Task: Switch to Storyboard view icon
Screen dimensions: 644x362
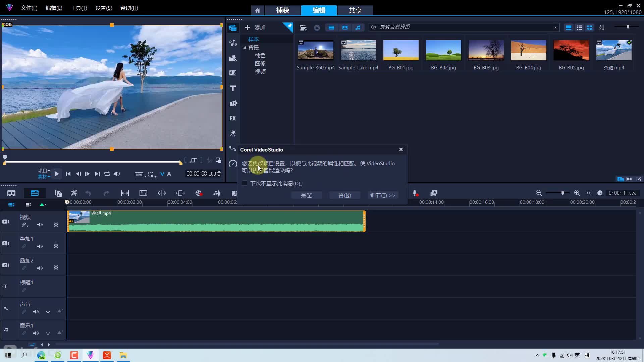Action: (x=11, y=193)
